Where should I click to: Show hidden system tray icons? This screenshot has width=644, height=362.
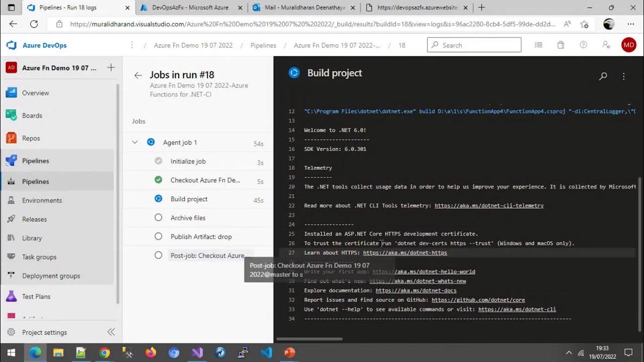(569, 352)
